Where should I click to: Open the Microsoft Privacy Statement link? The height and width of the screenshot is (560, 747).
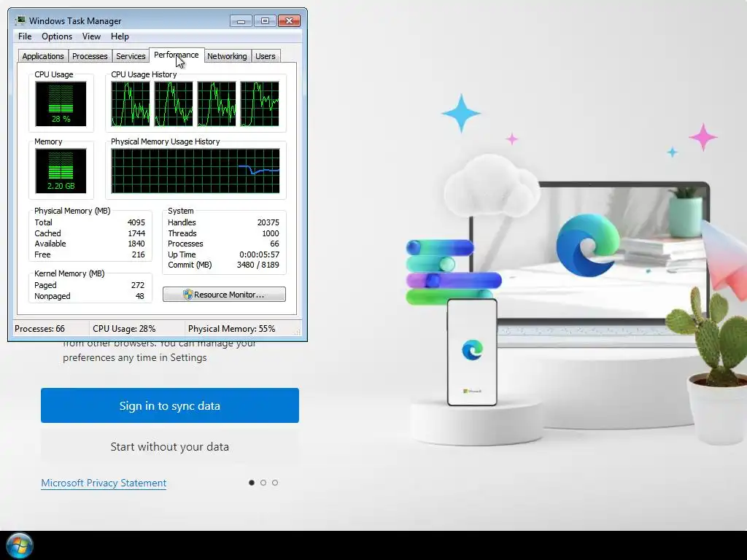tap(104, 483)
